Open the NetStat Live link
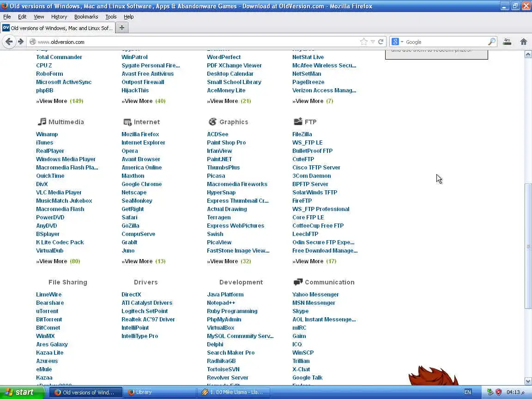 [x=308, y=57]
